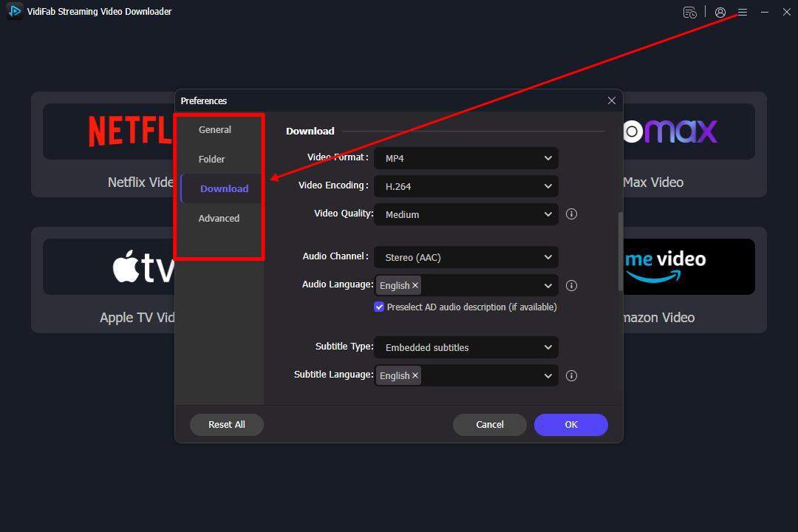Show info about Audio Language
Viewport: 798px width, 532px height.
(x=571, y=286)
